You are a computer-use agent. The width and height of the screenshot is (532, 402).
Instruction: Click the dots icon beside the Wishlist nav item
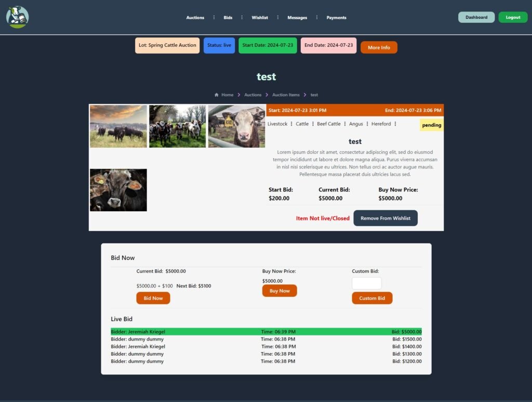coord(277,17)
